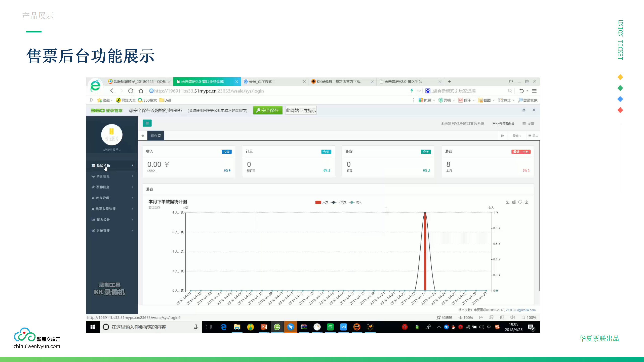
Task: Click the volume icon in system tray
Action: [482, 327]
